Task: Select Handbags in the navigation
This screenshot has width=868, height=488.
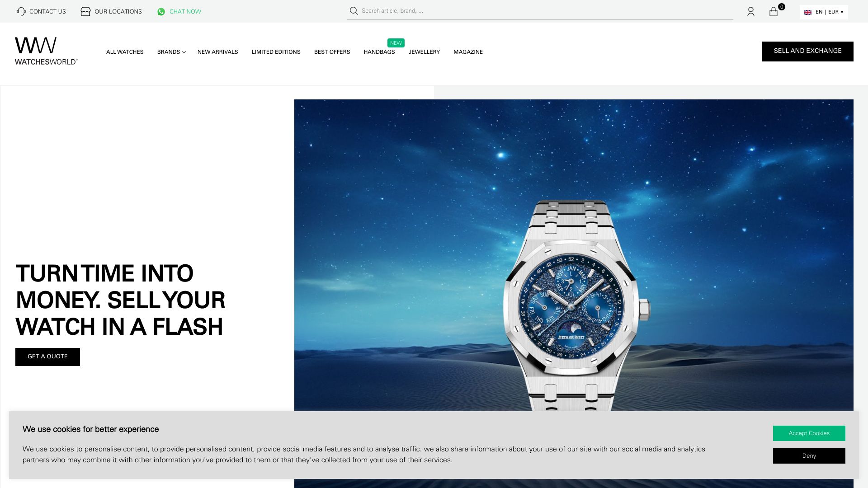Action: point(379,52)
